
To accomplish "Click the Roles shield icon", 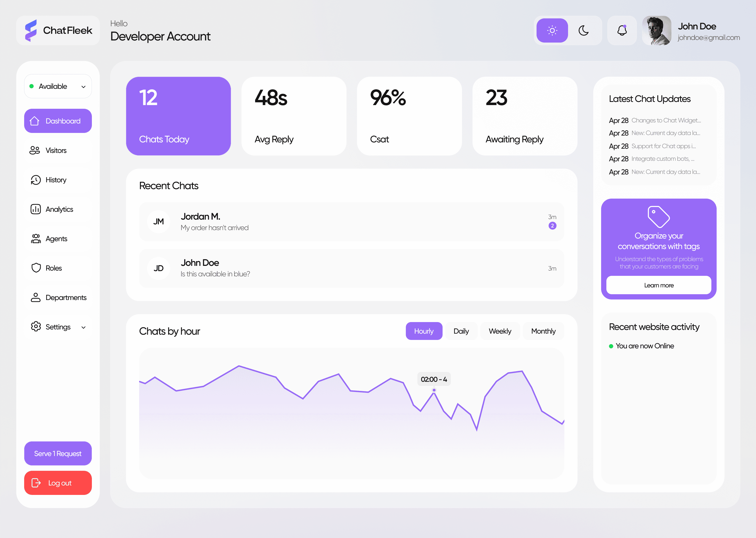I will (36, 268).
